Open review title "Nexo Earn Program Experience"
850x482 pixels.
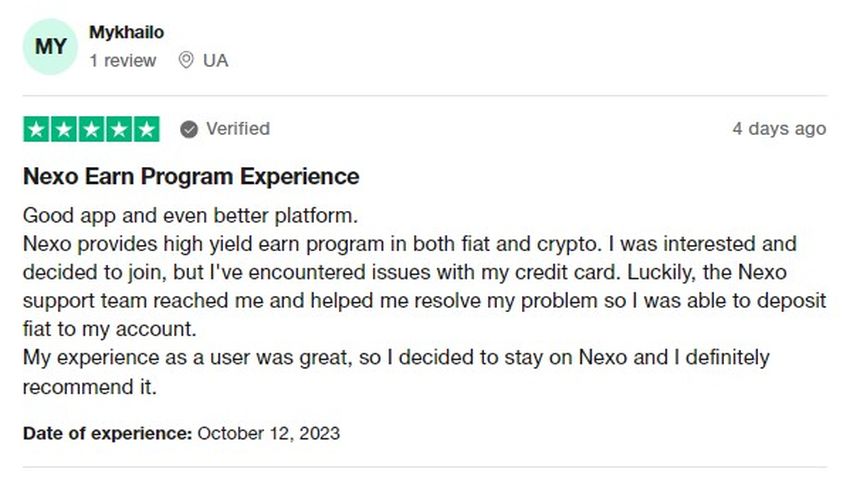[x=191, y=177]
